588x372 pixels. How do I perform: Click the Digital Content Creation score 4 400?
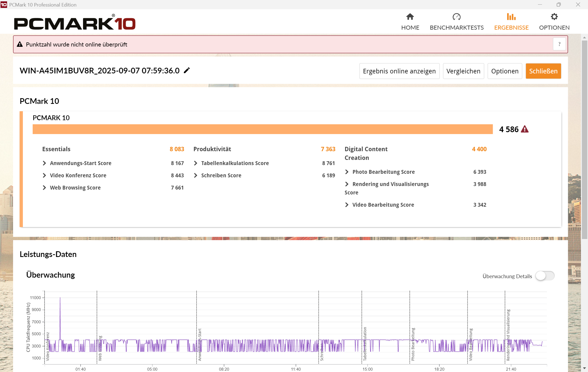(x=479, y=149)
